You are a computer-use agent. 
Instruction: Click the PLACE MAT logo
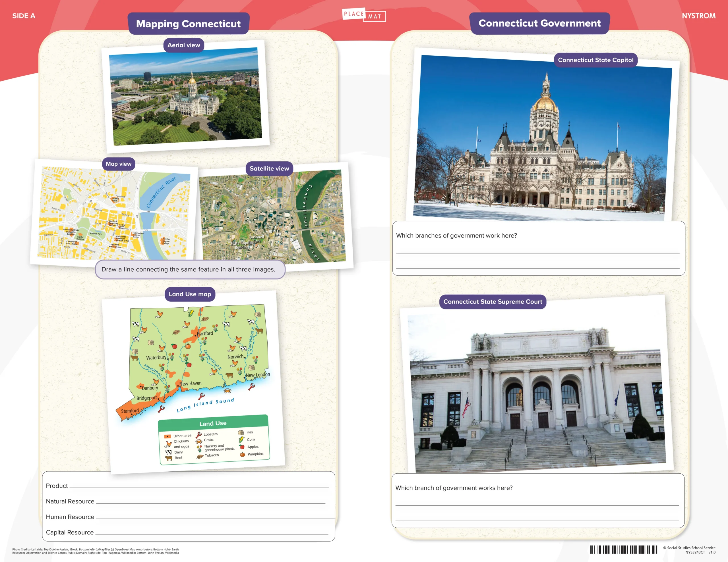coord(364,15)
